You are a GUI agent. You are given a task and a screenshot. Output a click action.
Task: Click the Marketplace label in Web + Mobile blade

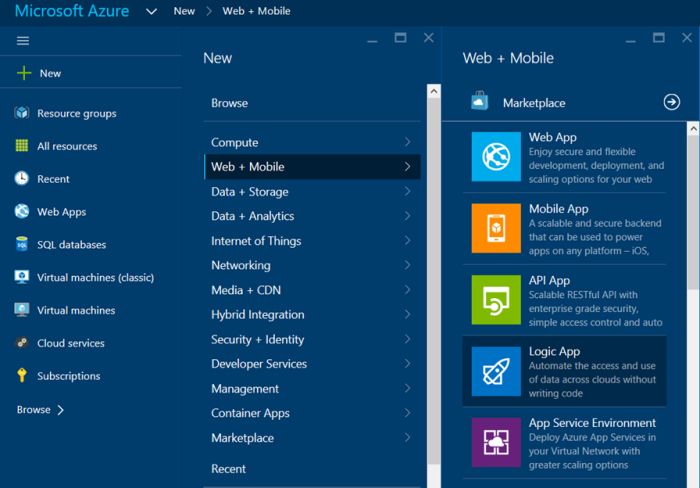click(x=534, y=103)
